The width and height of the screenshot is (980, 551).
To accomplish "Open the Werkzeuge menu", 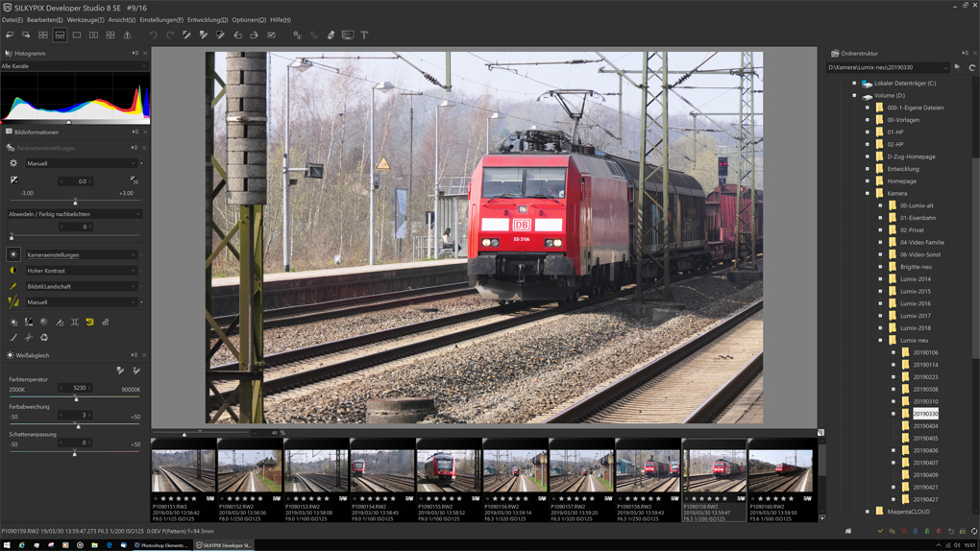I will coord(85,20).
